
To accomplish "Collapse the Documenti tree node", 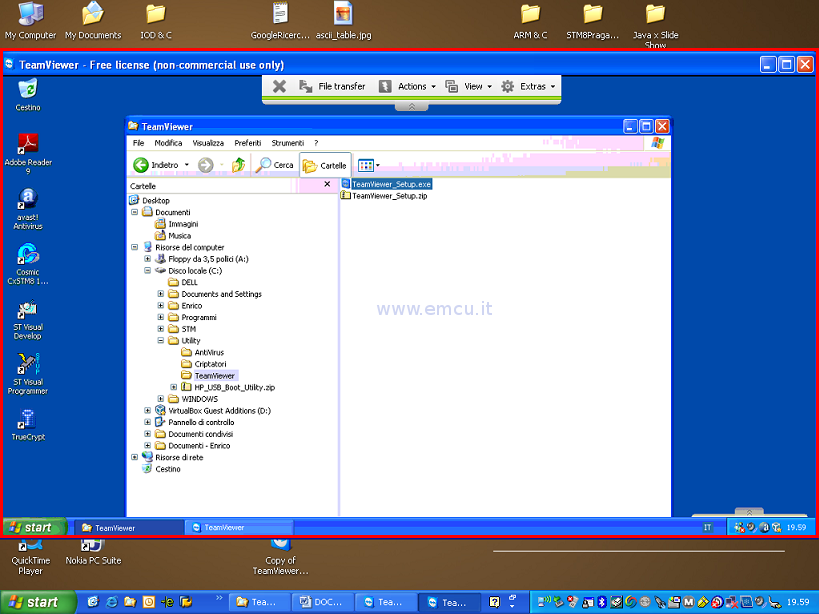I will pos(134,212).
